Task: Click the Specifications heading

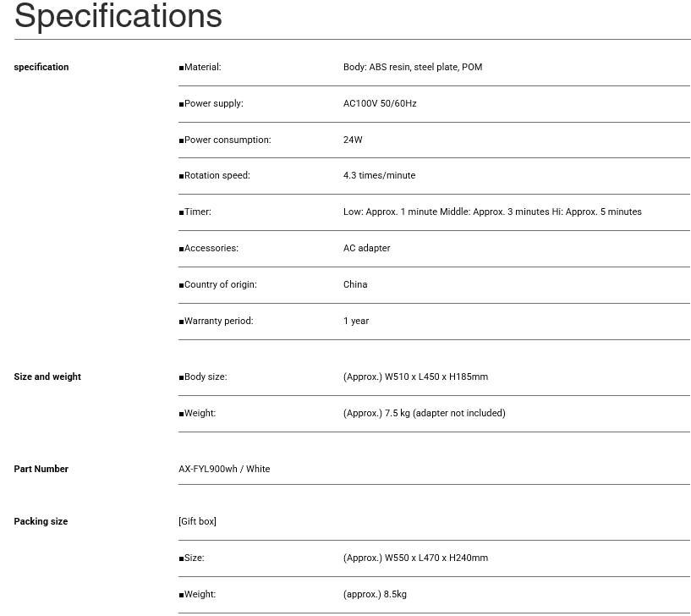Action: [x=118, y=16]
